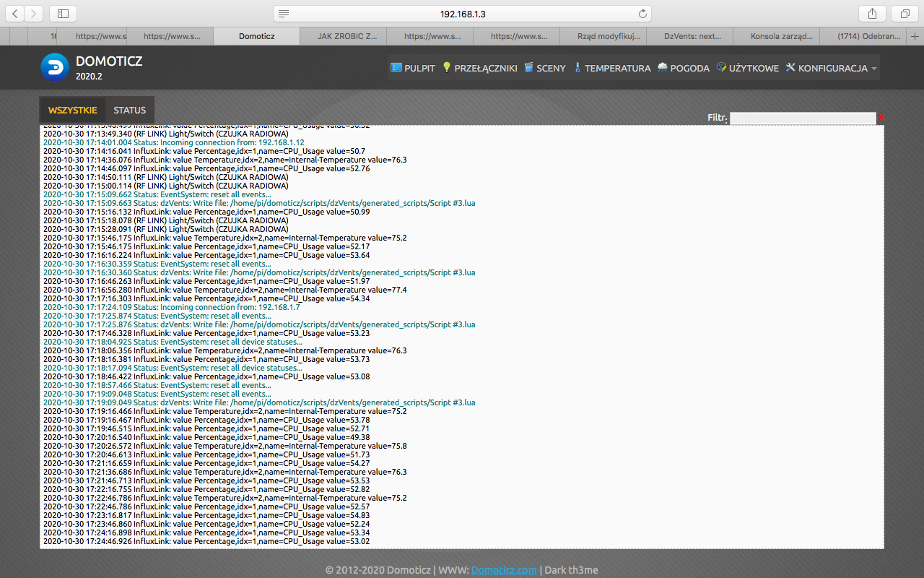Screen dimensions: 924x578
Task: Clear filter with red X
Action: click(x=881, y=118)
